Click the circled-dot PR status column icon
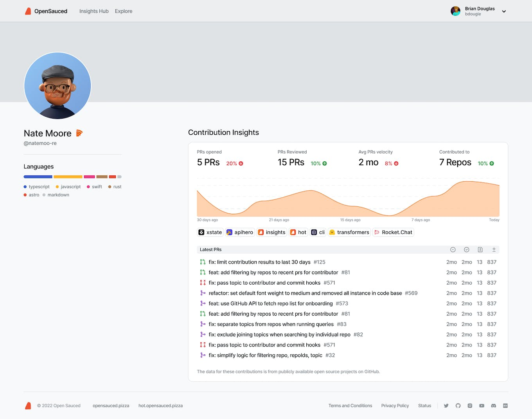Screen dimensions: 532x419 [453, 249]
